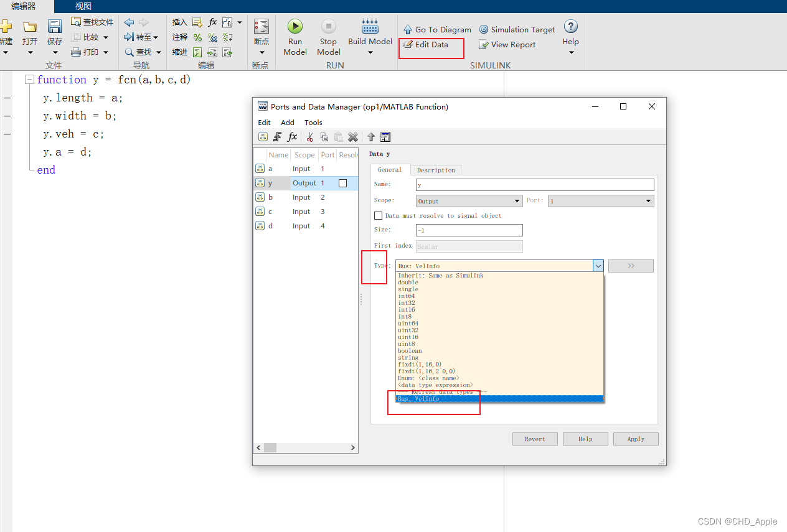Click the Stop Model icon

pyautogui.click(x=328, y=26)
